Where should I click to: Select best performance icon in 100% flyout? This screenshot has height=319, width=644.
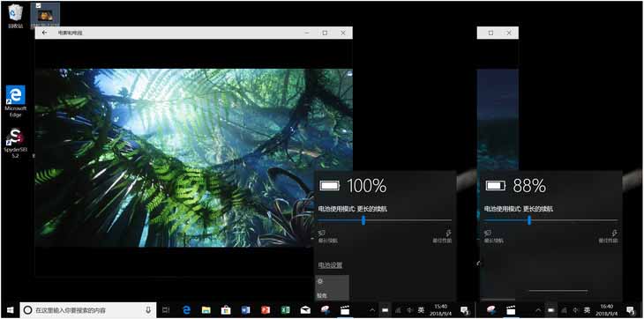point(448,233)
